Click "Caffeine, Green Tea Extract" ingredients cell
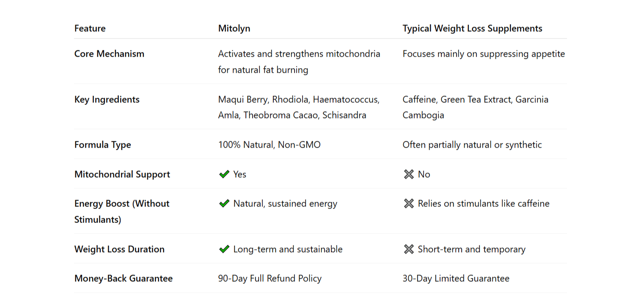Screen dimensions: 644x308 (475, 107)
